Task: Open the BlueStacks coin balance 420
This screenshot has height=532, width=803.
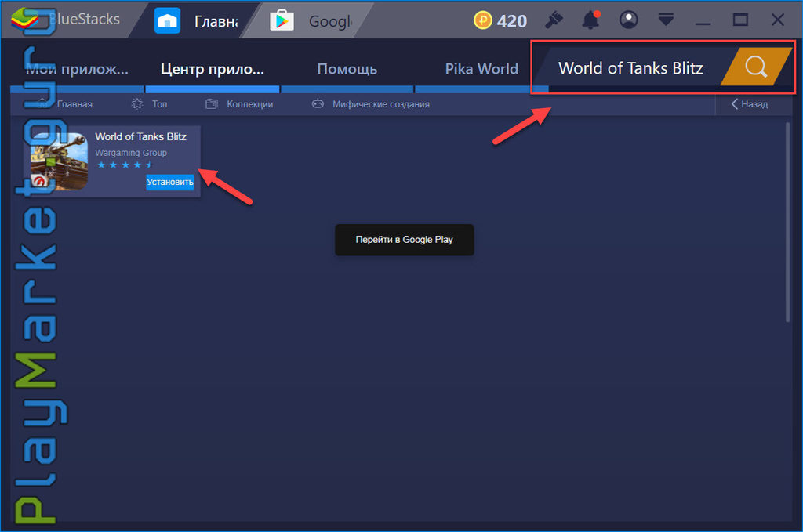Action: pos(500,21)
